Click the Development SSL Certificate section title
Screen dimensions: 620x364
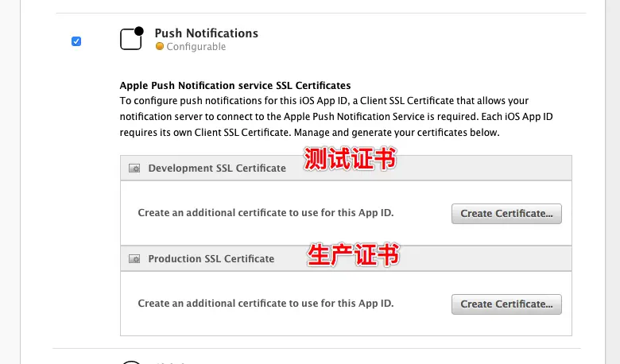pyautogui.click(x=217, y=168)
